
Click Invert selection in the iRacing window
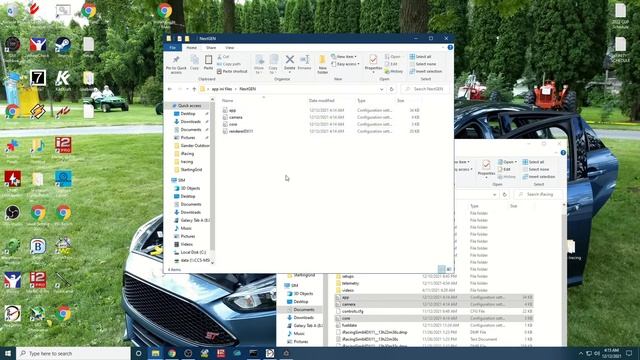[x=539, y=177]
